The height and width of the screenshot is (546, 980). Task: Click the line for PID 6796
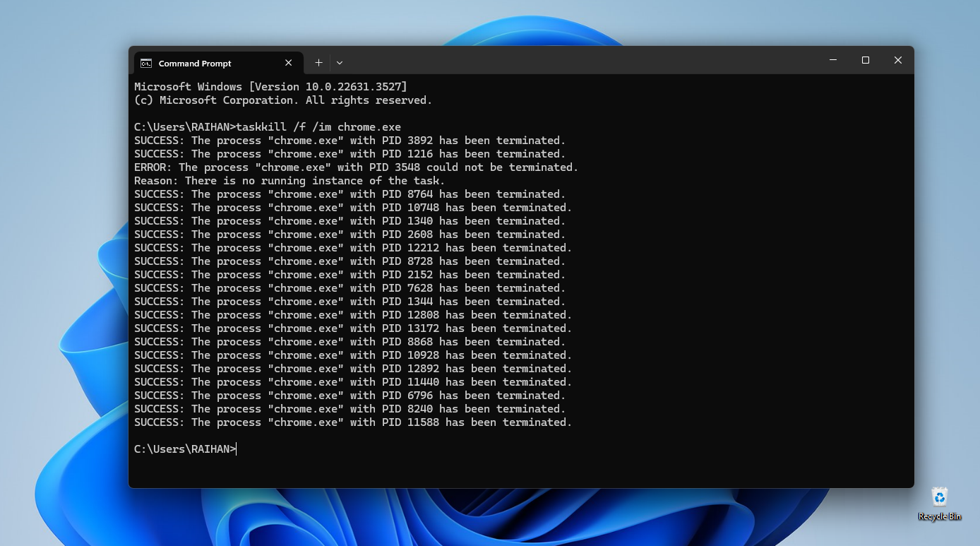(350, 396)
